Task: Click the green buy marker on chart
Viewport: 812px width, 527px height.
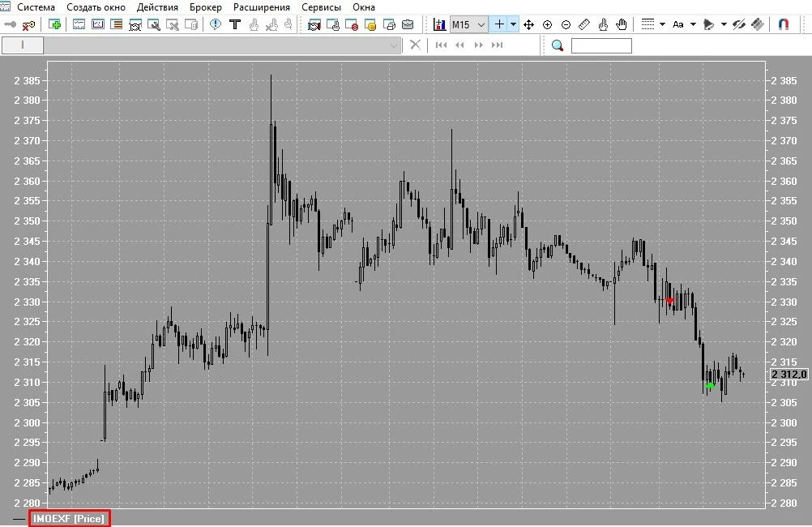Action: pyautogui.click(x=710, y=385)
